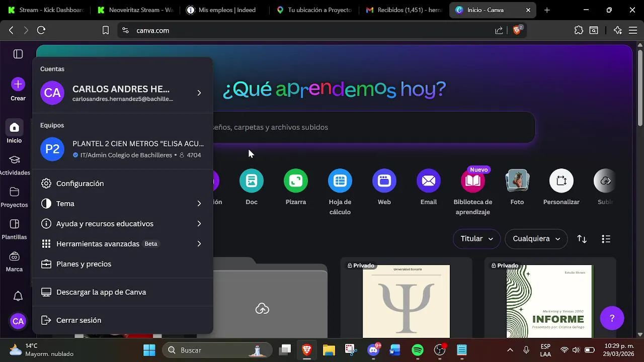Open clock showing 10:29 p. m.
Viewport: 644px width, 362px height.
tap(616, 350)
